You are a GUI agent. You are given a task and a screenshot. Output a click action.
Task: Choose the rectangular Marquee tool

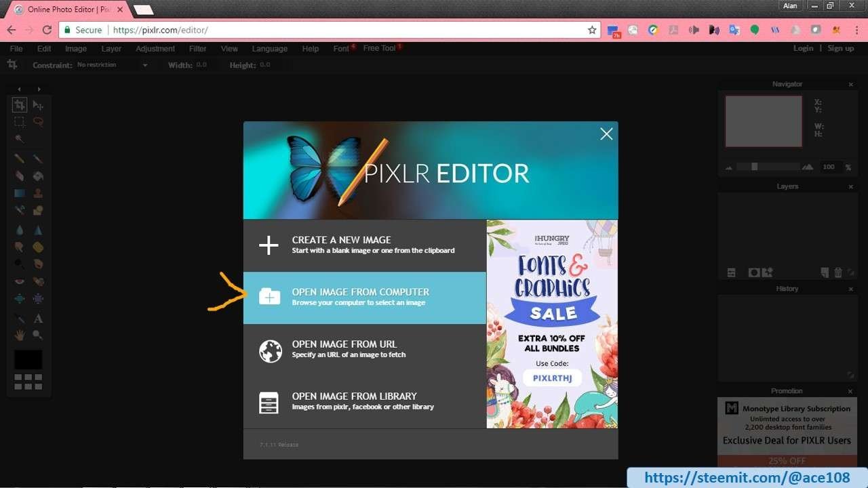[20, 122]
